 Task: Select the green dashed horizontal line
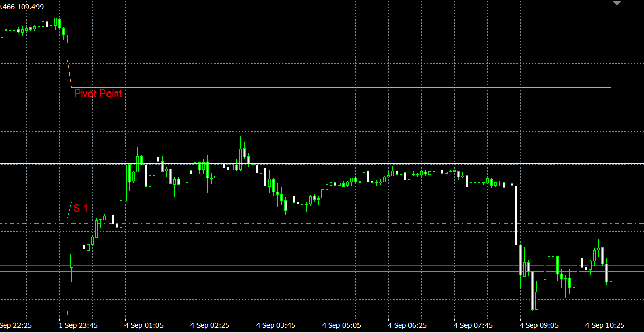coord(360,224)
